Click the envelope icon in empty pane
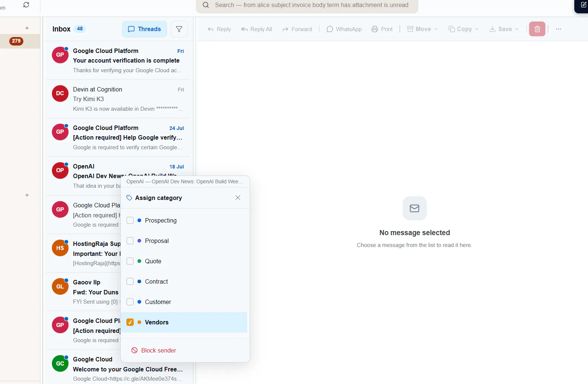This screenshot has height=384, width=588. point(415,208)
